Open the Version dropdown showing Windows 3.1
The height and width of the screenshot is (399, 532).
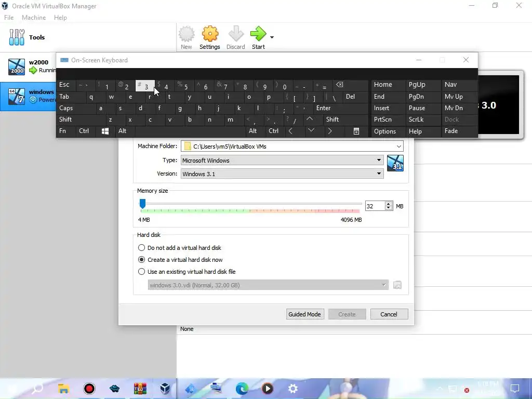(x=282, y=174)
